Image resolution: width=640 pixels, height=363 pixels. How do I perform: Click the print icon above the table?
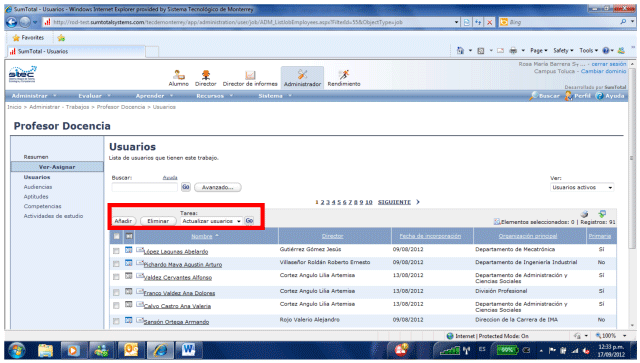[584, 214]
